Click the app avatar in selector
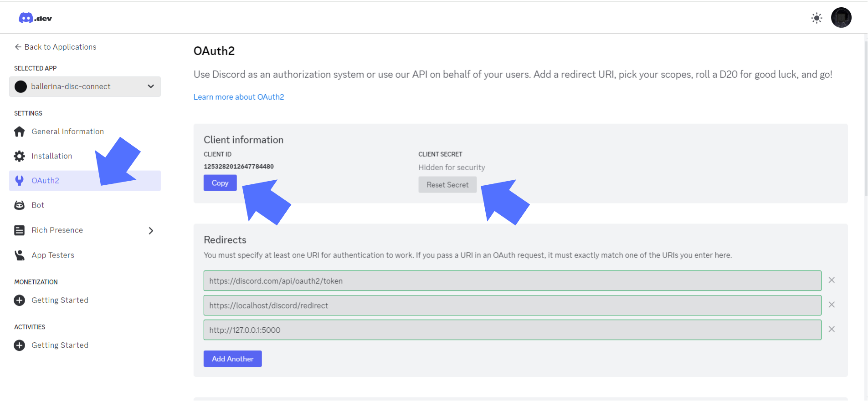The height and width of the screenshot is (401, 868). (21, 86)
